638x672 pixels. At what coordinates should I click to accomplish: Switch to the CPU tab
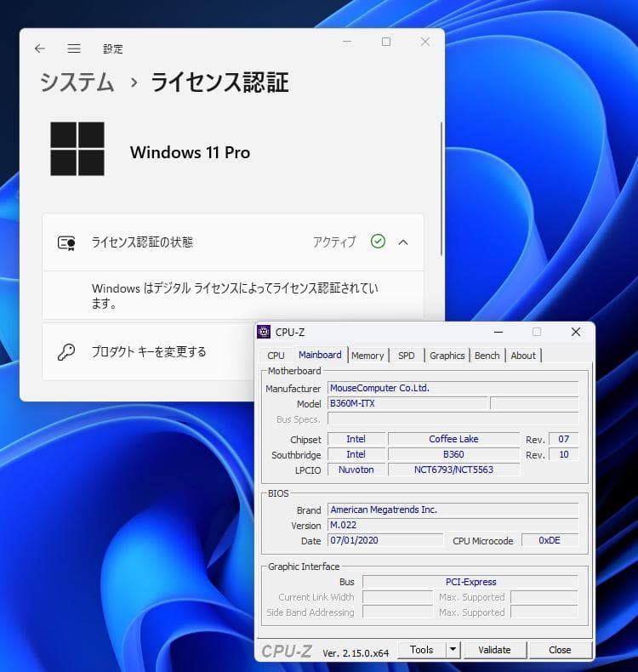click(276, 356)
